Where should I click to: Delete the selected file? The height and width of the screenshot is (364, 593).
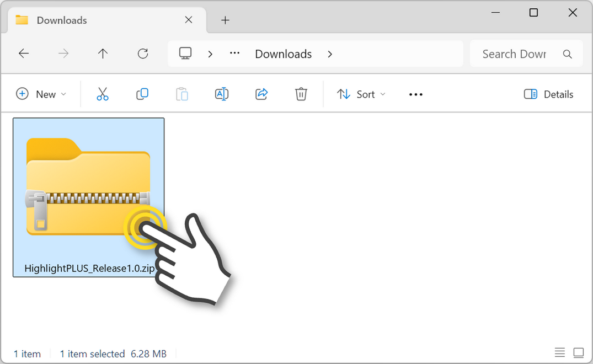click(x=301, y=94)
